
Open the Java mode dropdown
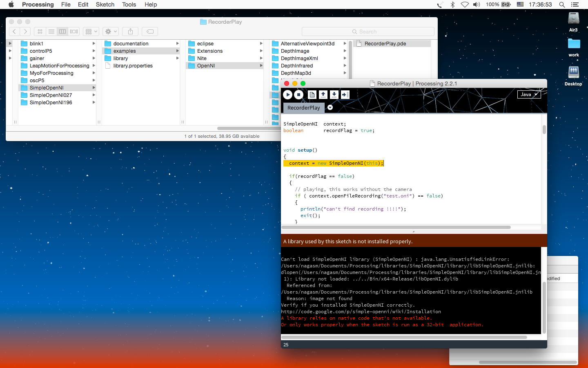pyautogui.click(x=529, y=94)
